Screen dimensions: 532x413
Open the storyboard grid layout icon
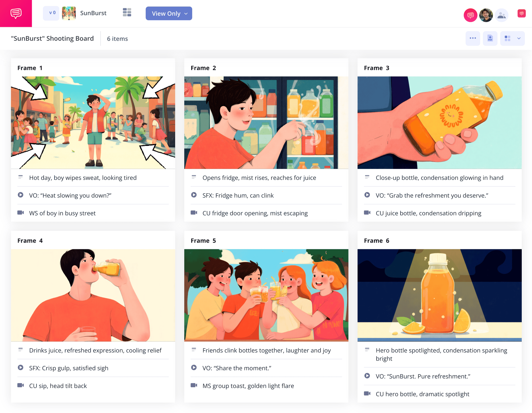click(127, 12)
